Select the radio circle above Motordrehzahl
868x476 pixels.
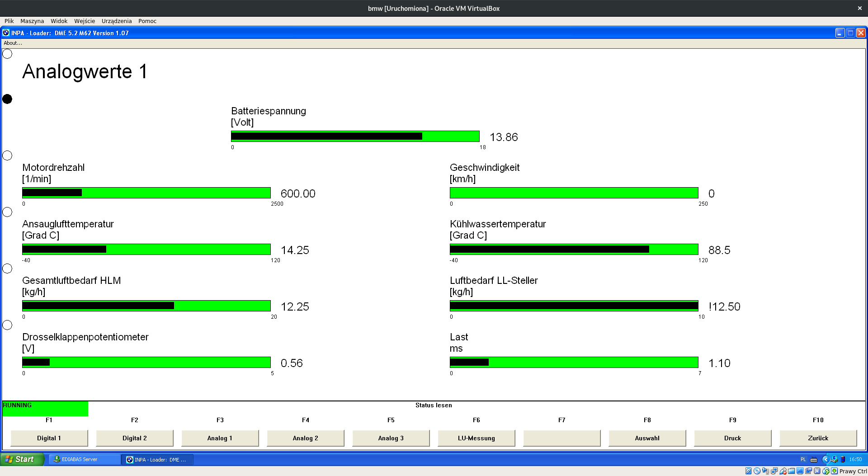coord(7,156)
